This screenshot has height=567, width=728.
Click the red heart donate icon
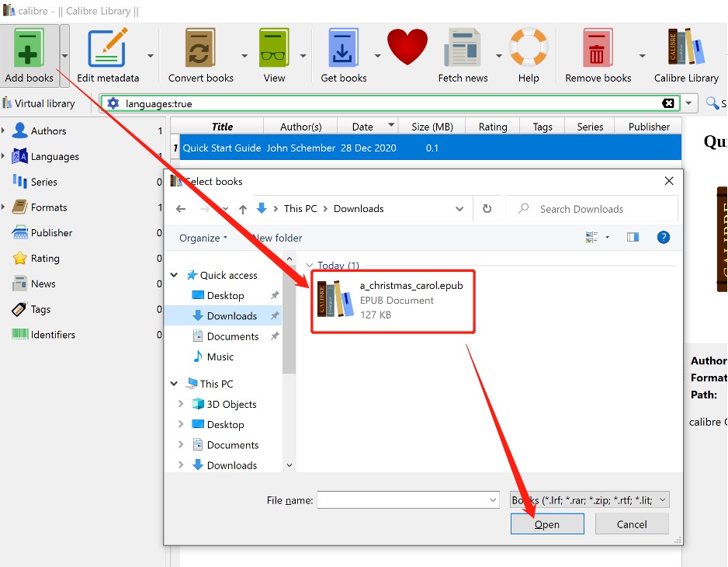coord(407,47)
